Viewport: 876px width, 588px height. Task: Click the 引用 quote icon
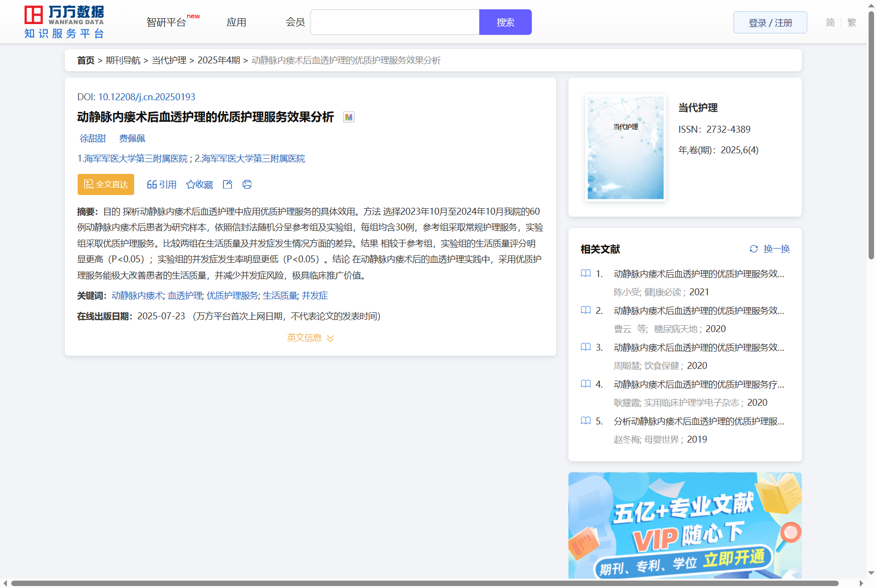[x=152, y=185]
